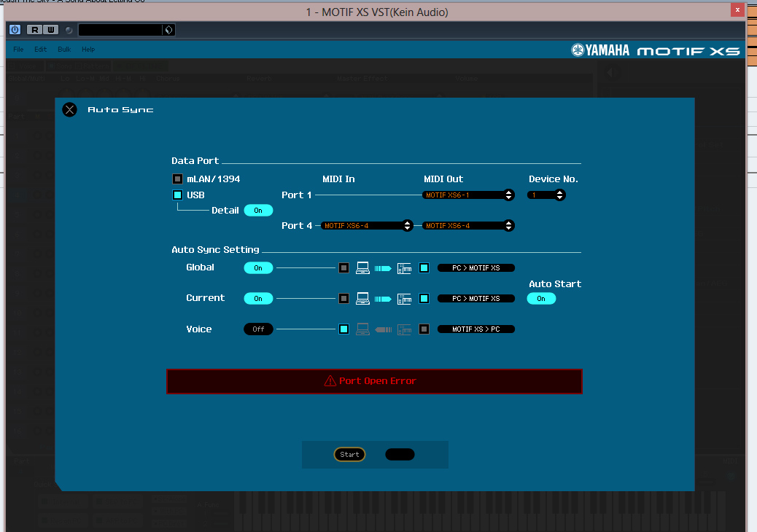Image resolution: width=757 pixels, height=532 pixels.
Task: Click Current's PC > MOTIF XS direction field
Action: coord(476,299)
